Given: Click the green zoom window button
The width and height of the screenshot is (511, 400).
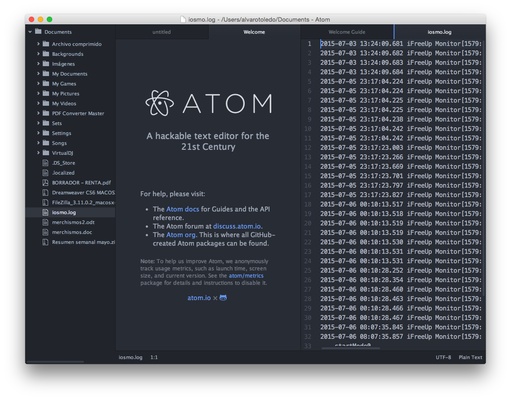Looking at the screenshot, I should (x=49, y=19).
